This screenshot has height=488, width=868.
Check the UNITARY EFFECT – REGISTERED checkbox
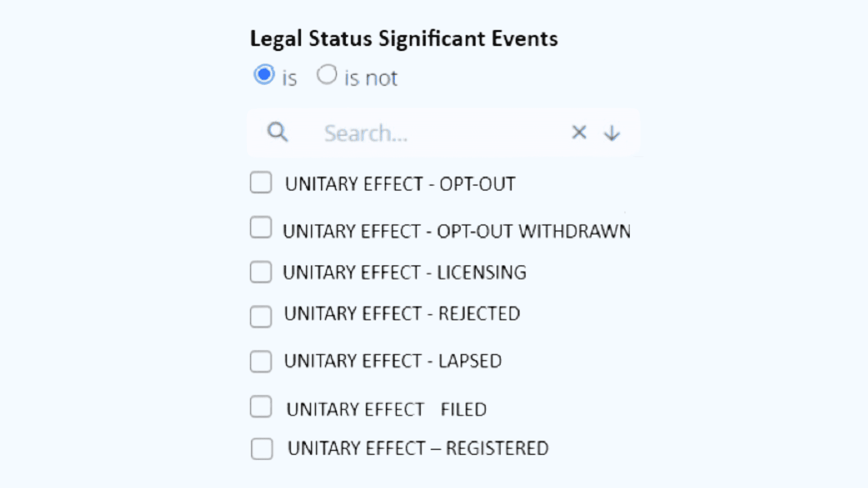tap(262, 449)
